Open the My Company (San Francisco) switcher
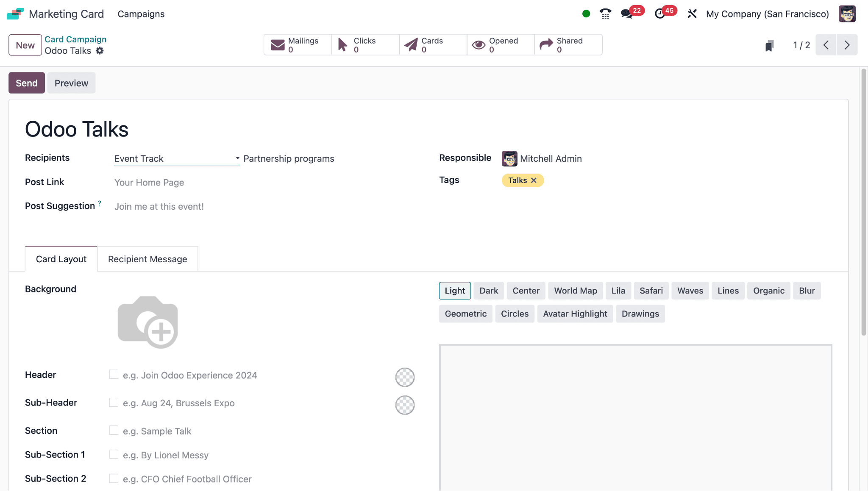 767,14
